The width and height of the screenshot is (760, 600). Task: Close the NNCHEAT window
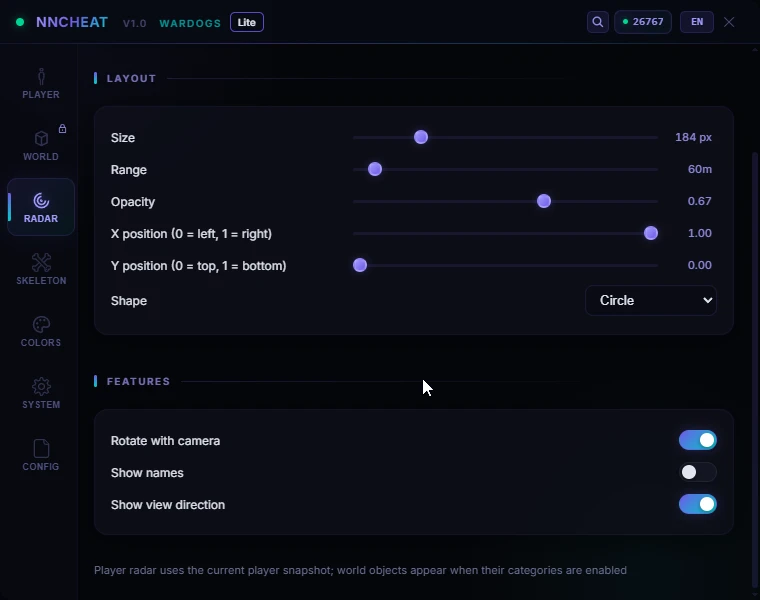point(729,22)
